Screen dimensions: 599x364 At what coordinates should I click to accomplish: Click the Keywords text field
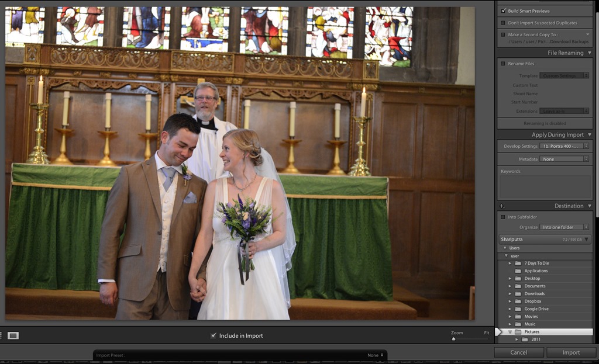[545, 187]
